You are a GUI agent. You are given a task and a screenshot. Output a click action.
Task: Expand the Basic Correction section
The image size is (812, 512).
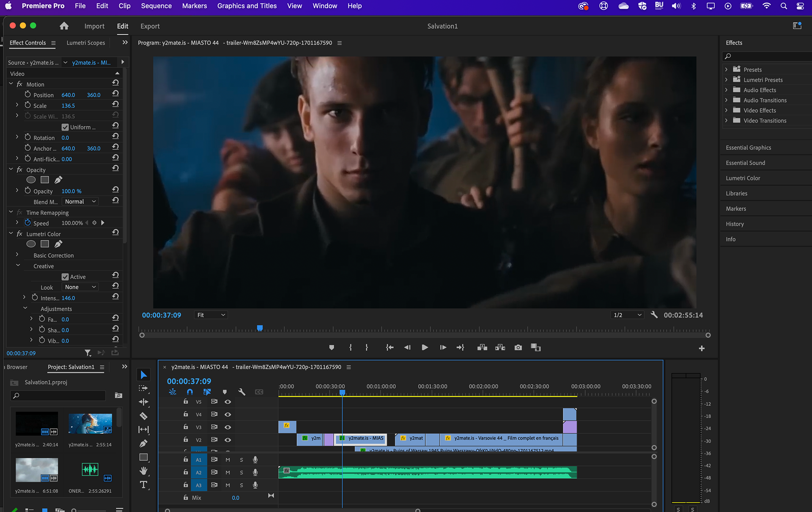[x=17, y=255]
